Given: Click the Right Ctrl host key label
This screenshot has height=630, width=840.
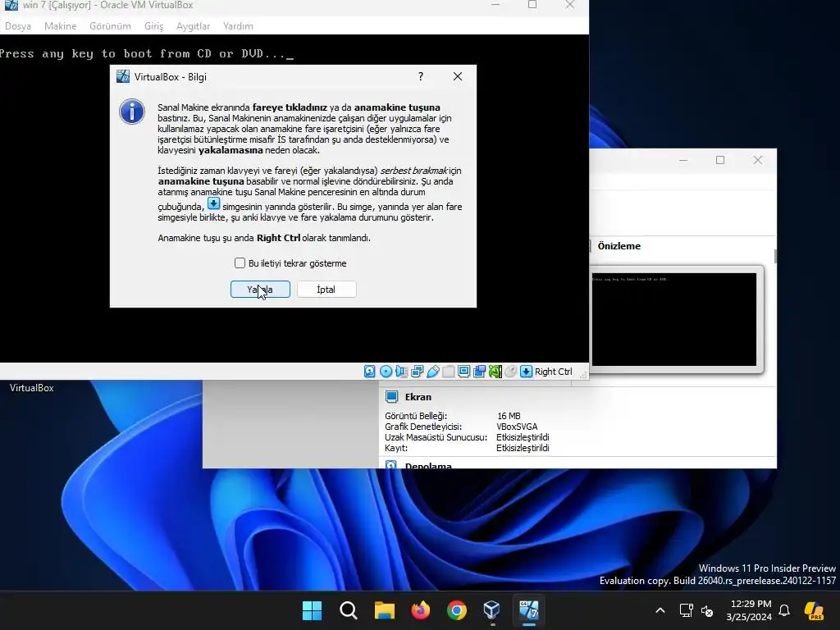Looking at the screenshot, I should pos(554,372).
